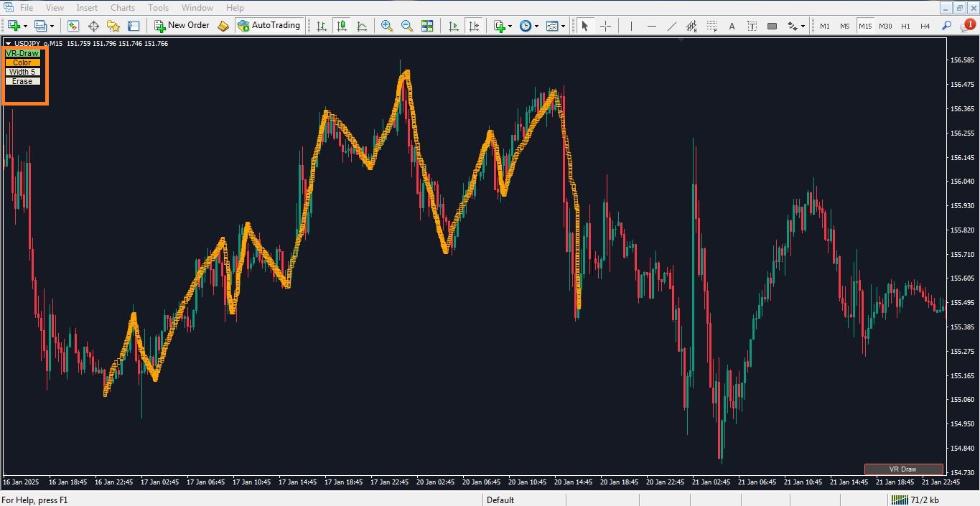Select the Fibonacci Retracement tool
Screen dimensions: 980x506
[712, 26]
